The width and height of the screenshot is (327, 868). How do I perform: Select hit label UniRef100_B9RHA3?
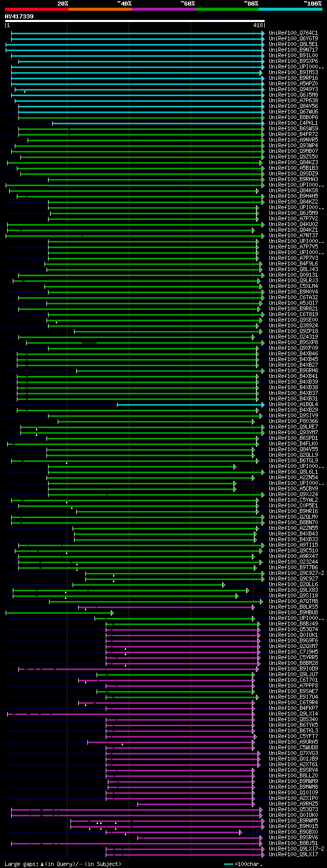tap(293, 179)
